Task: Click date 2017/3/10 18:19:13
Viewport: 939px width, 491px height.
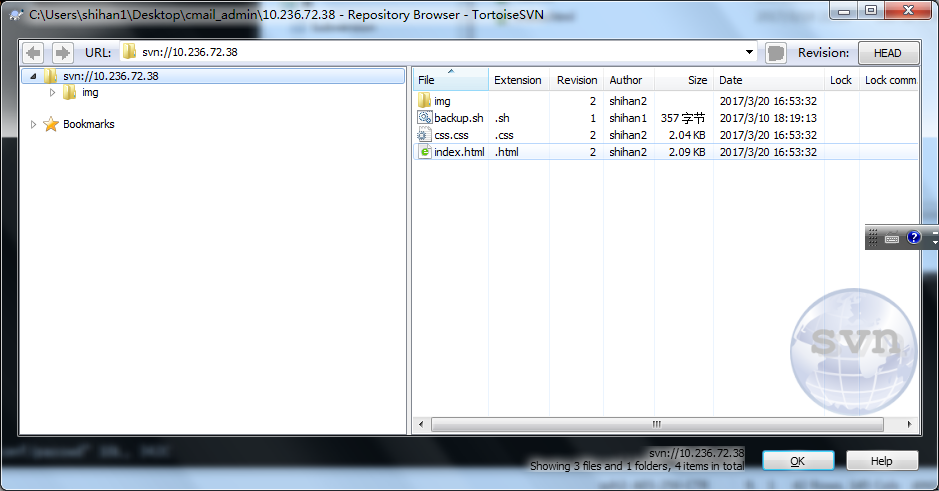Action: coord(768,118)
